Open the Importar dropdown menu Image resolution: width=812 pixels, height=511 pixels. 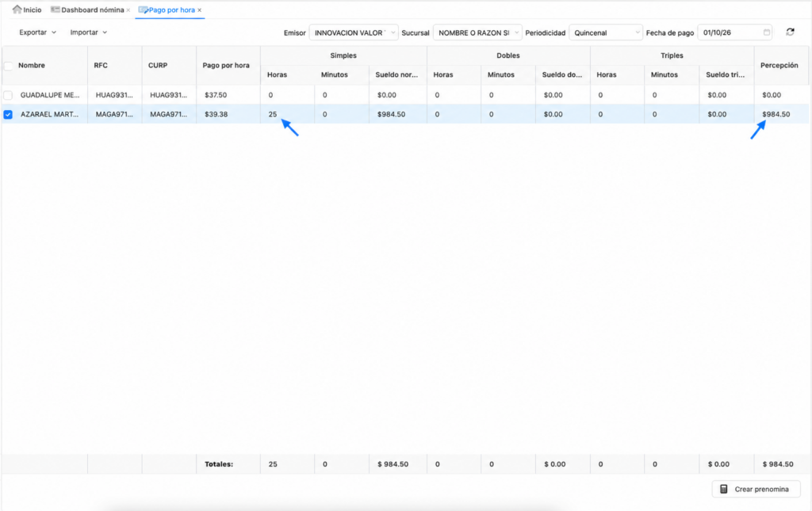click(x=89, y=32)
